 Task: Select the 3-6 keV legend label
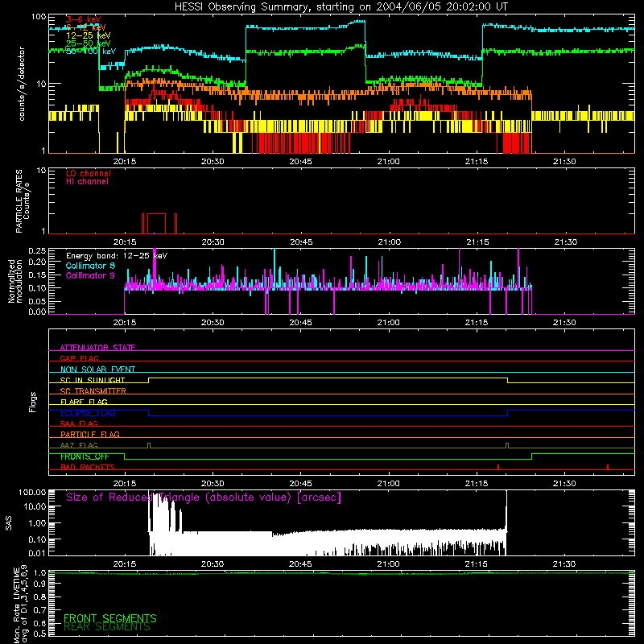83,19
